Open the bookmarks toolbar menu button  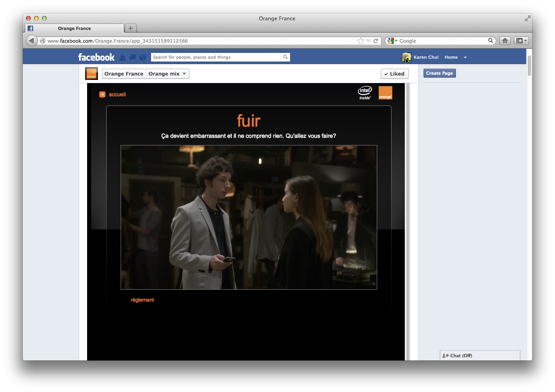(x=521, y=41)
